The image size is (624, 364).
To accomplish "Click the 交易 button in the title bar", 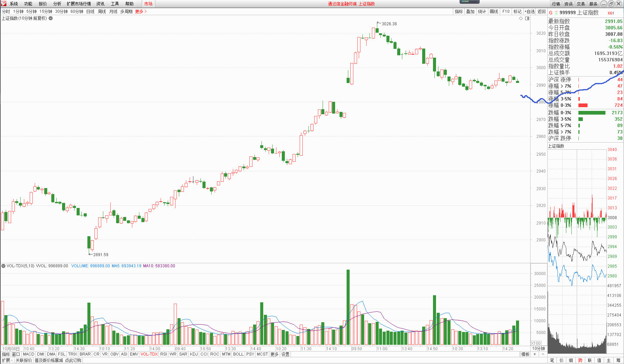I will pyautogui.click(x=580, y=4).
